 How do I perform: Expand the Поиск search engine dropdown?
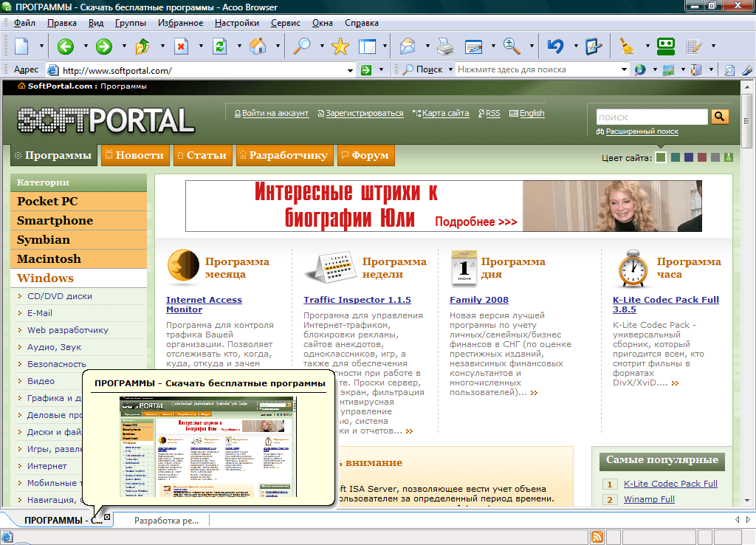tap(450, 69)
